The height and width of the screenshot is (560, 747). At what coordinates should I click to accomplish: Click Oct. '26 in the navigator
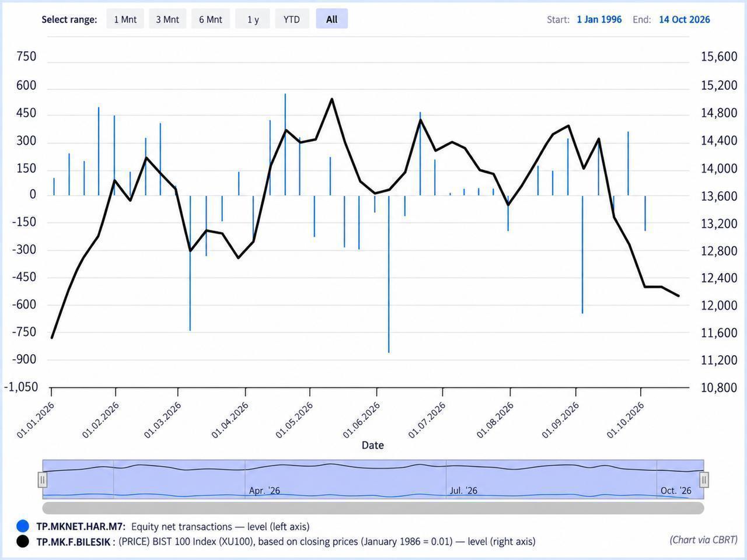coord(676,491)
